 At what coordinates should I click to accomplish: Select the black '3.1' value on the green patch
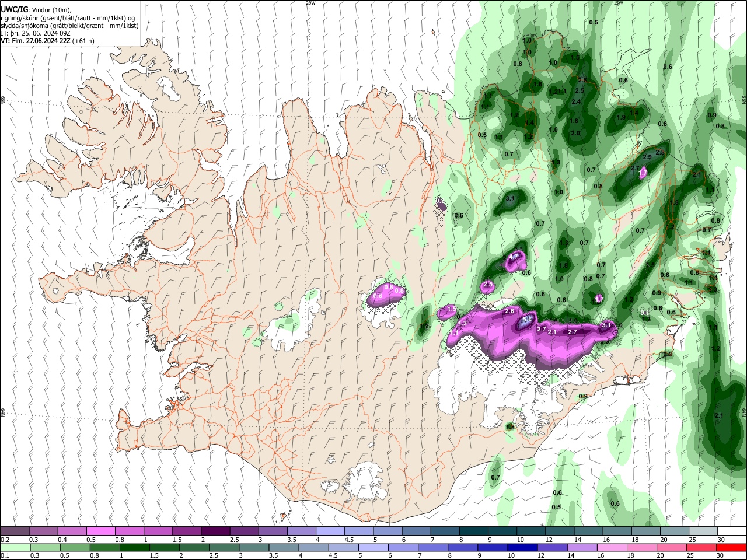pos(510,199)
